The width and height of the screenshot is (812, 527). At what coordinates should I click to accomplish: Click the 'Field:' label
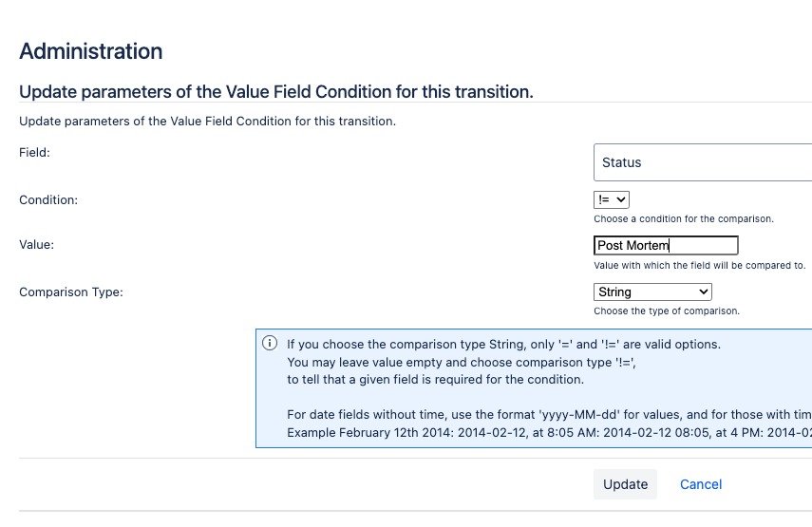(x=35, y=153)
